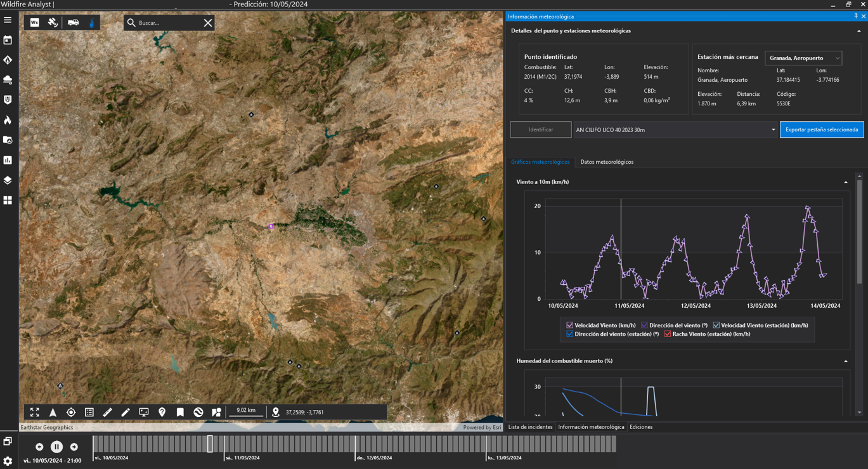This screenshot has height=469, width=868.
Task: Click the fire truck resources icon
Action: pos(74,23)
